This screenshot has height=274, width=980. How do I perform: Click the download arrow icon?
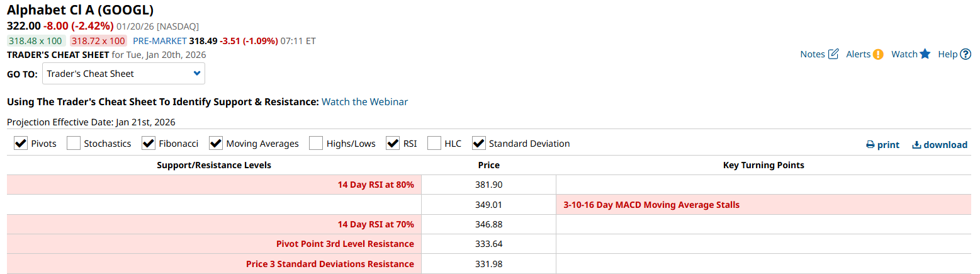pyautogui.click(x=916, y=145)
